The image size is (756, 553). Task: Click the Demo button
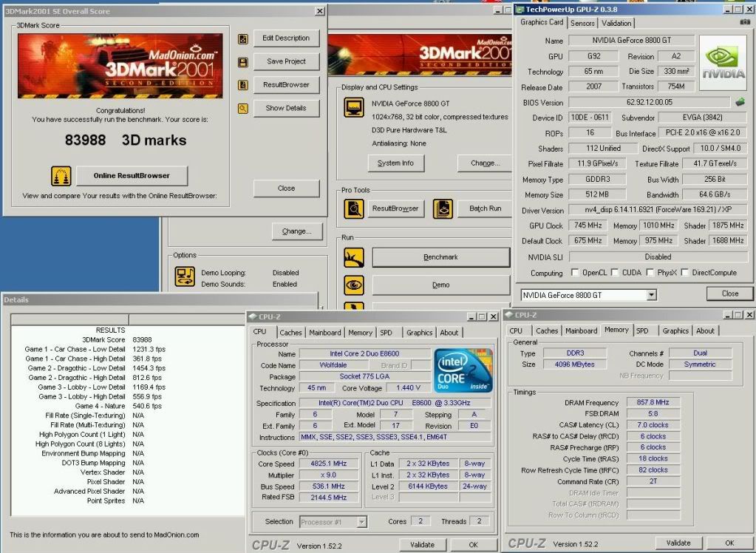440,285
